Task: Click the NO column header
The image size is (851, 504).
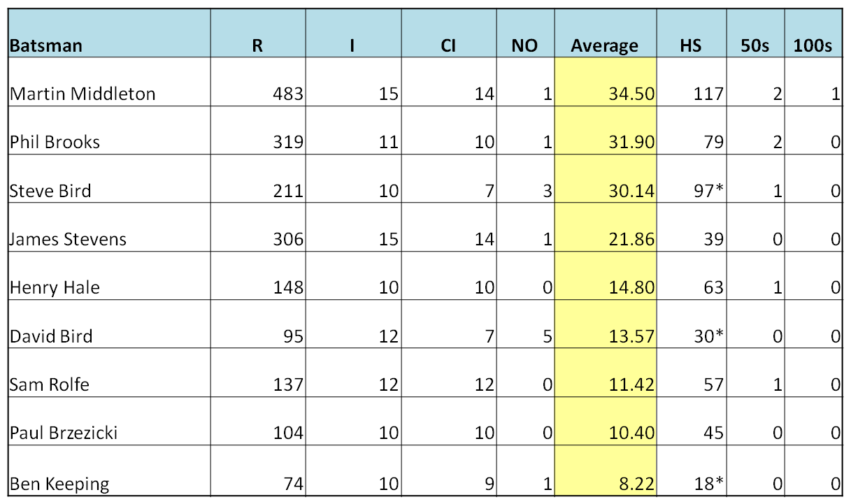Action: (525, 34)
